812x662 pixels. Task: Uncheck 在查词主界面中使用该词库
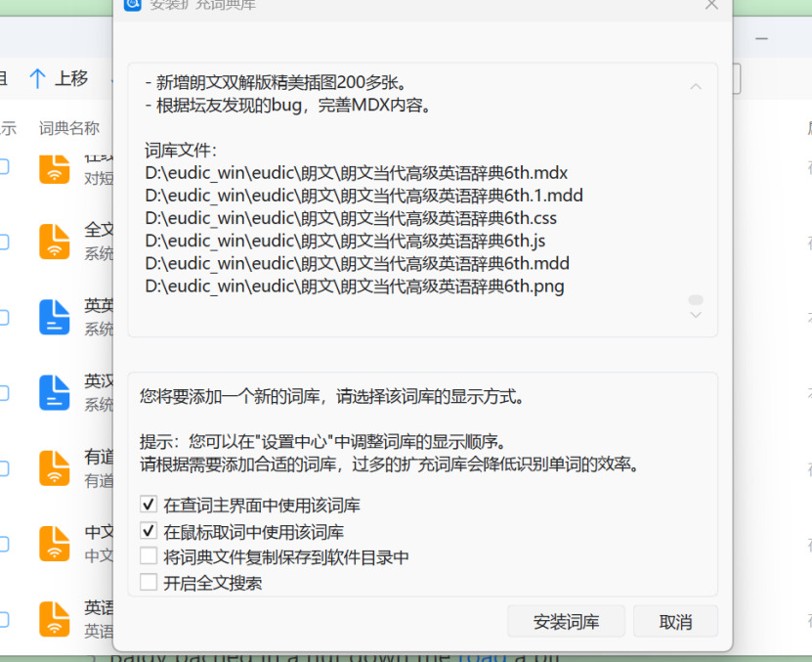click(149, 506)
